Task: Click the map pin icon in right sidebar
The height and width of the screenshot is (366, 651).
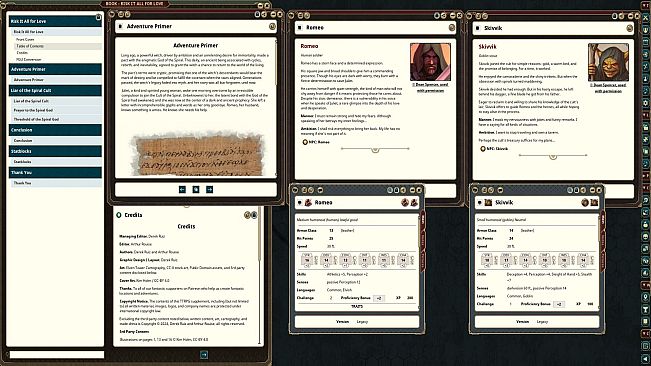Action: coord(646,298)
